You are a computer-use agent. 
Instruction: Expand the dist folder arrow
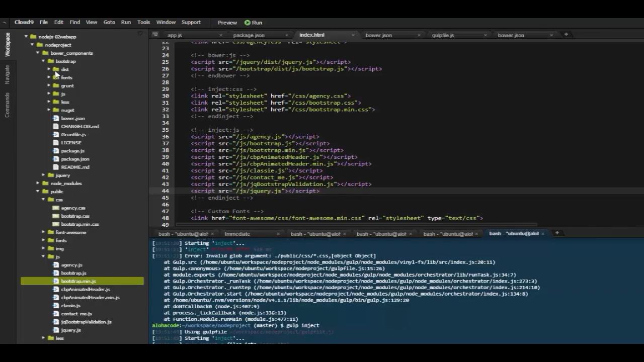[x=49, y=69]
